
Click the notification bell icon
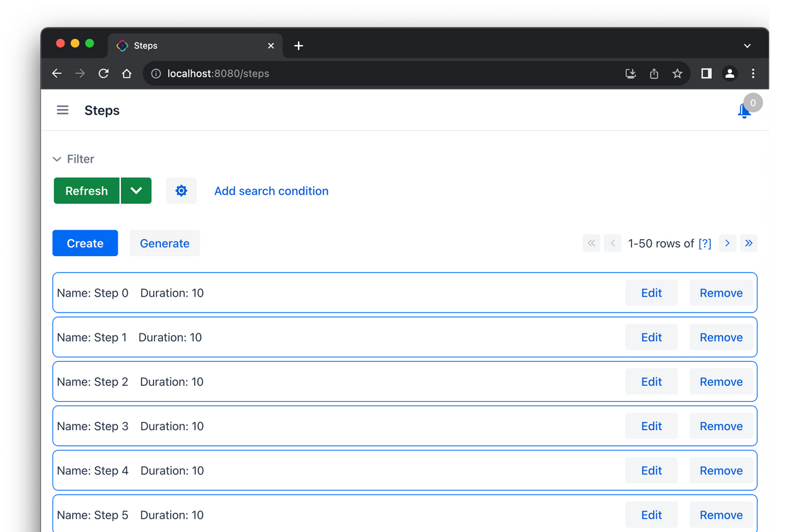click(744, 109)
